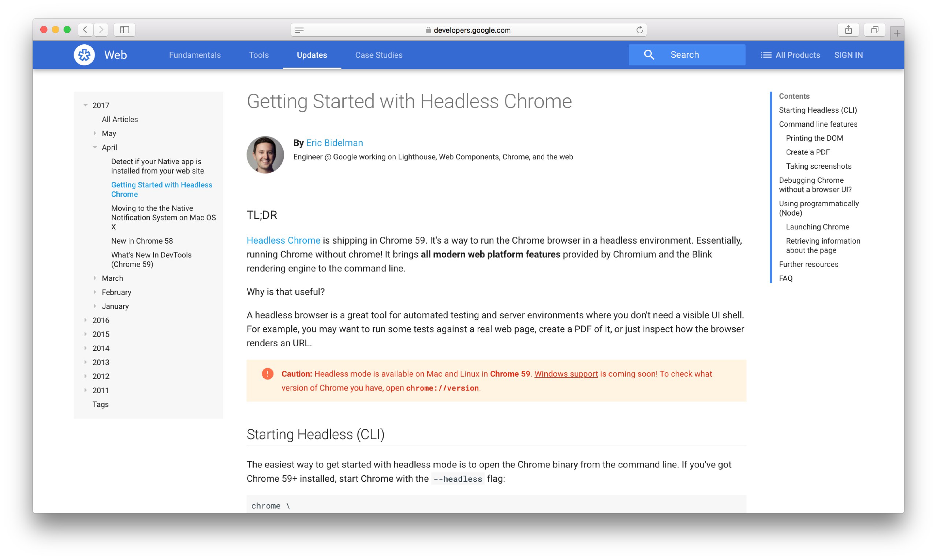Open the Windows support link
The image size is (937, 560).
pyautogui.click(x=565, y=374)
